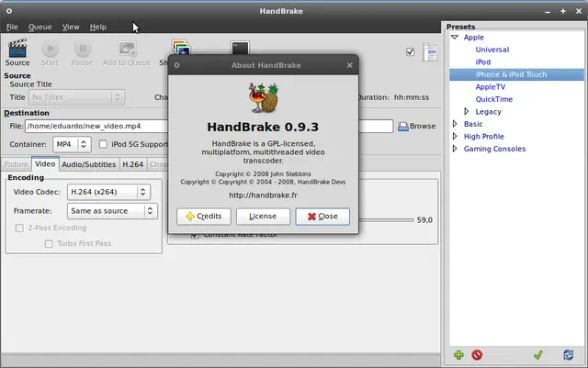Open the Title dropdown showing No Titles
This screenshot has width=588, height=368.
click(76, 97)
